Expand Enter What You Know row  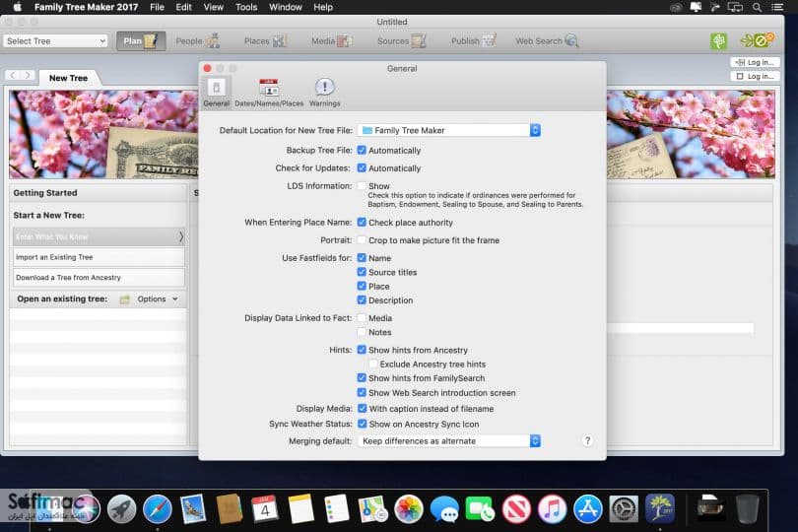click(99, 236)
